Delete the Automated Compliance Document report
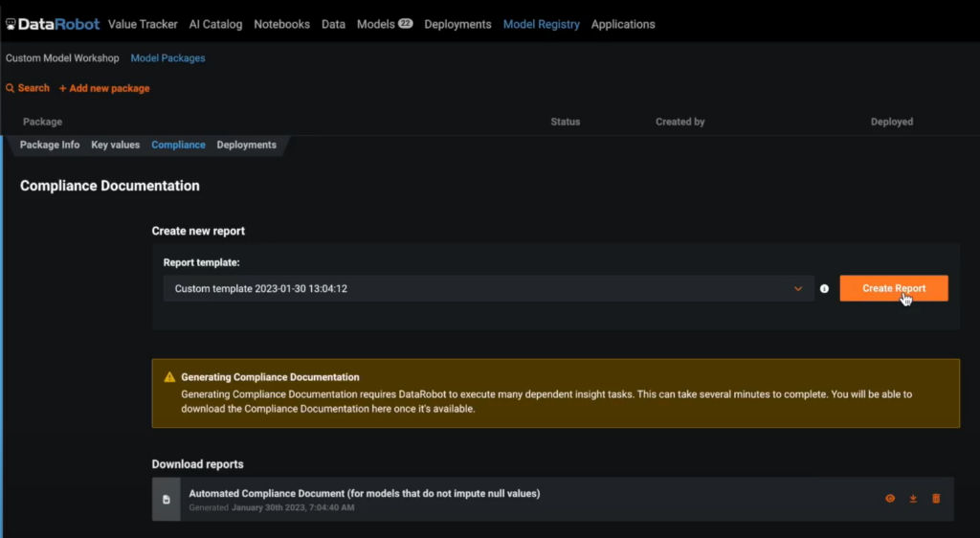Screen dimensions: 980x538 (x=936, y=499)
